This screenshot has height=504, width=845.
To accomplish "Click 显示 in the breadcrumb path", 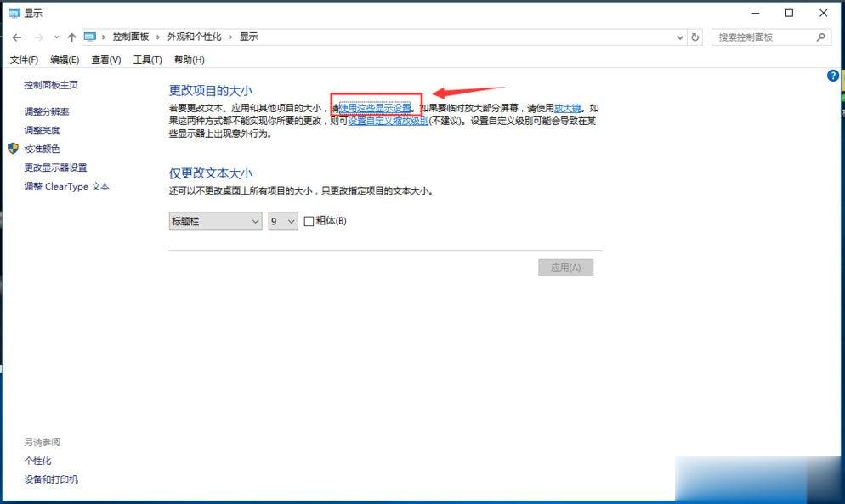I will [248, 37].
